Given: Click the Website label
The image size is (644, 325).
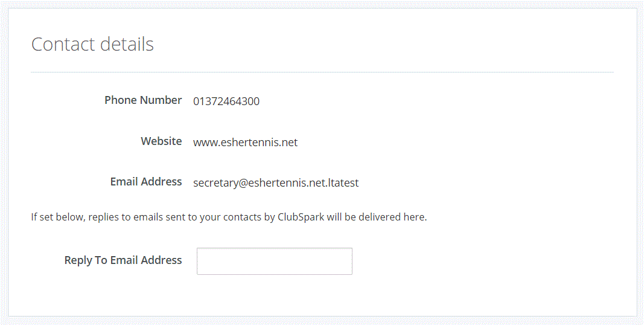Looking at the screenshot, I should (x=161, y=141).
